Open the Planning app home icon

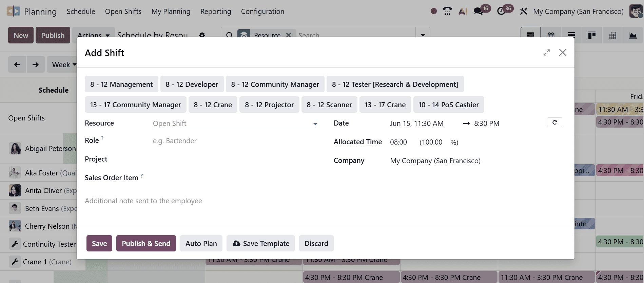[13, 11]
